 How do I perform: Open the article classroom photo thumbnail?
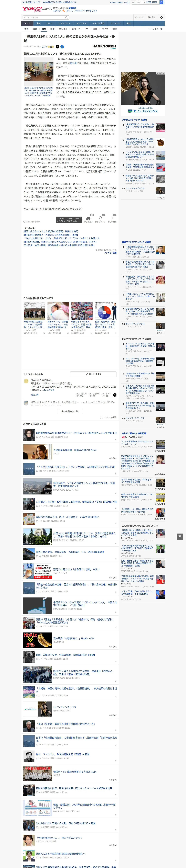pos(39,71)
